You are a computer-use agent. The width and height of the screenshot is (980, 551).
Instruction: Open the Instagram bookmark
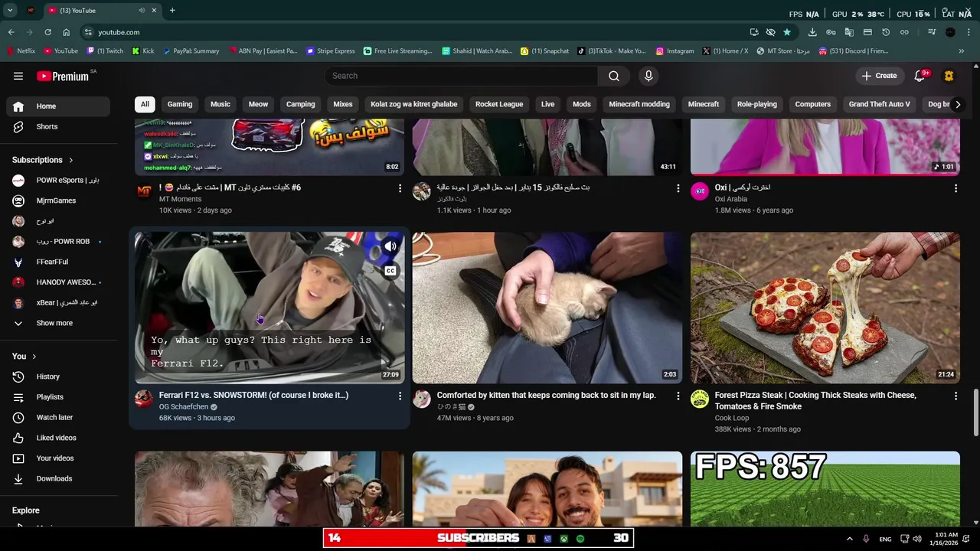point(675,51)
